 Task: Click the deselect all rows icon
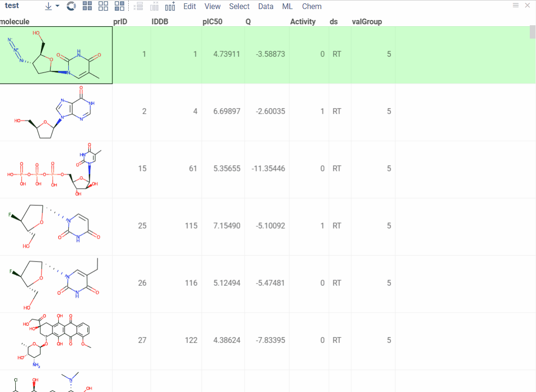point(103,6)
